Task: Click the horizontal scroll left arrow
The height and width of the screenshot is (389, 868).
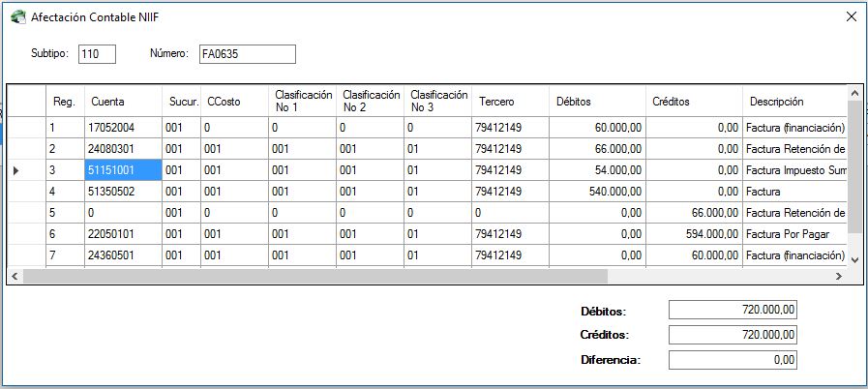Action: [15, 276]
